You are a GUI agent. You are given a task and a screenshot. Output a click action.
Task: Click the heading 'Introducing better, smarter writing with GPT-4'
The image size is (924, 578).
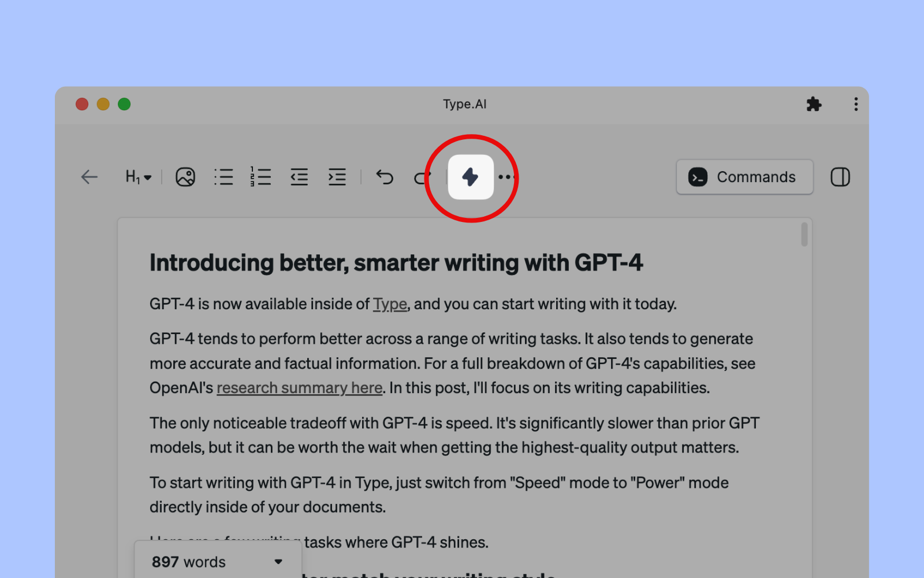click(x=396, y=263)
